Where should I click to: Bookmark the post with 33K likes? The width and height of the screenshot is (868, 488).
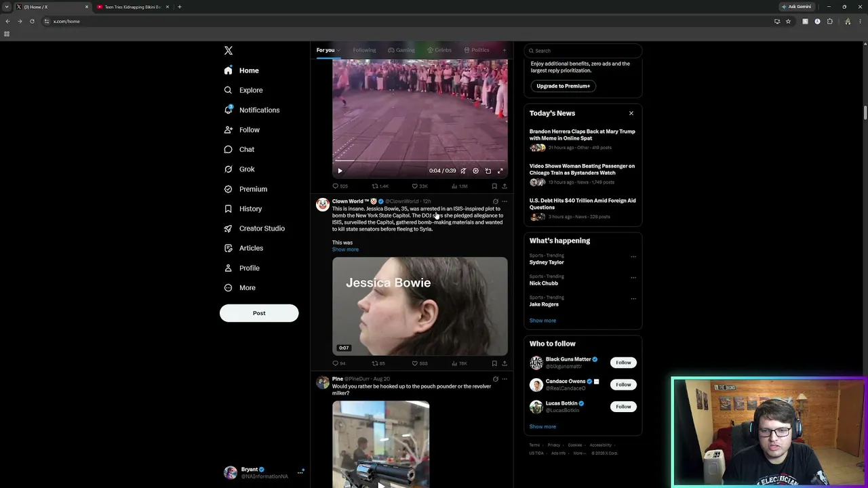click(x=494, y=186)
